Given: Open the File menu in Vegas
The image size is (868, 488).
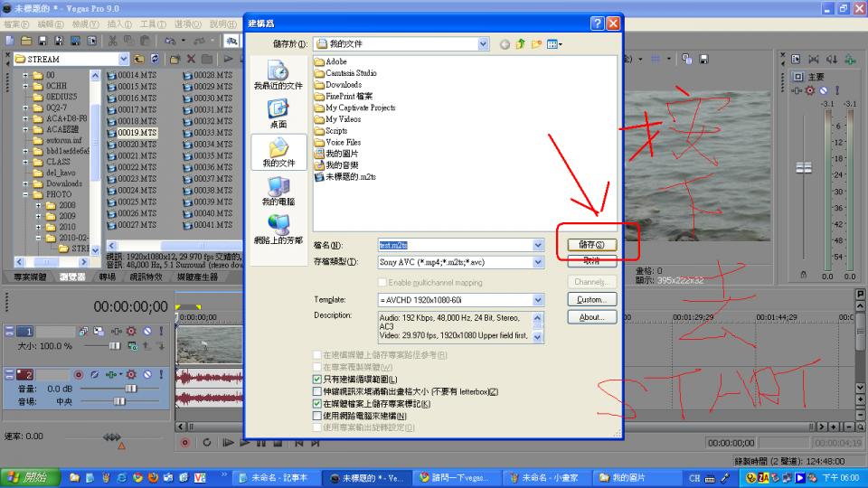Looking at the screenshot, I should (x=16, y=24).
